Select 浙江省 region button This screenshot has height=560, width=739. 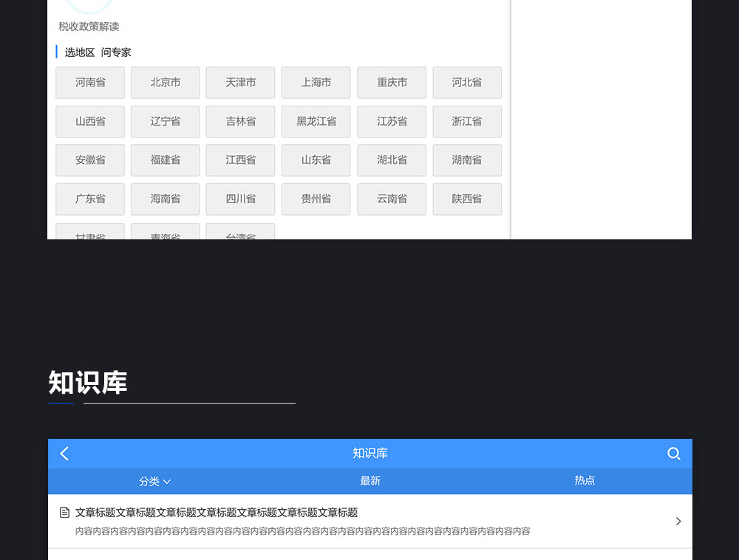point(467,121)
